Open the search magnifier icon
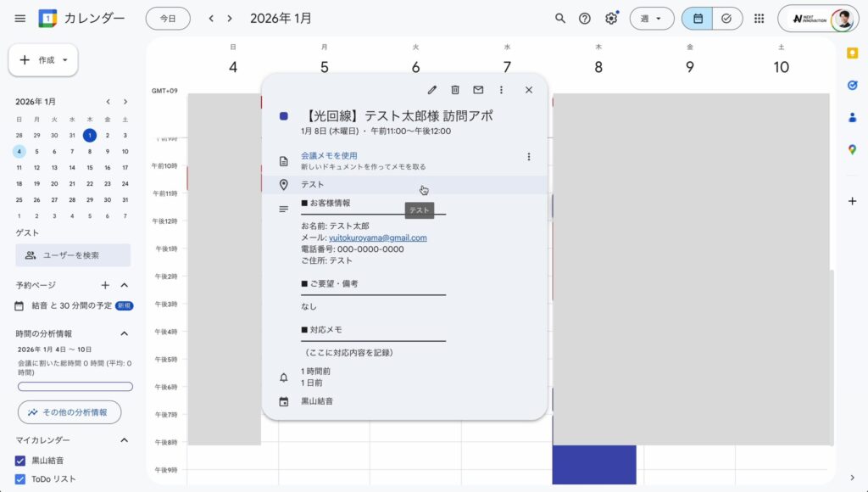This screenshot has width=868, height=492. [x=559, y=19]
